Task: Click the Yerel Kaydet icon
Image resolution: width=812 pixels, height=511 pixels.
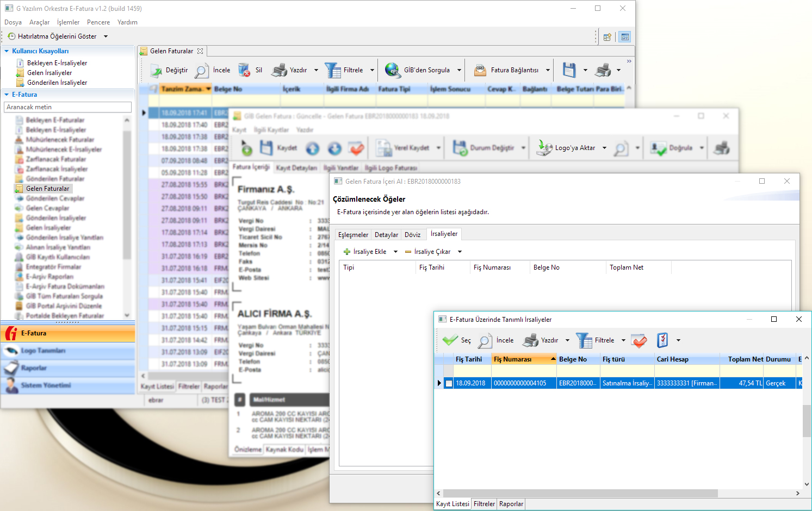Action: 384,148
